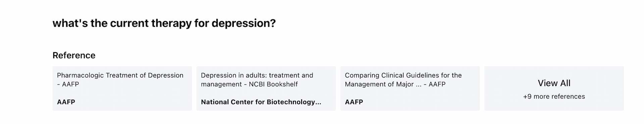644x124 pixels.
Task: Open Depression in adults: treatment and management reference
Action: [x=266, y=88]
